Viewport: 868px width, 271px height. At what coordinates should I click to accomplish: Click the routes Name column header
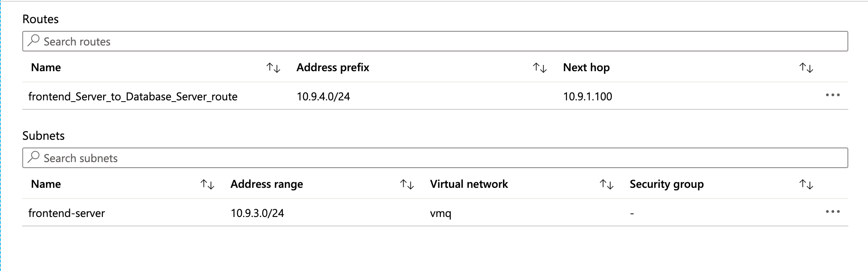[46, 68]
